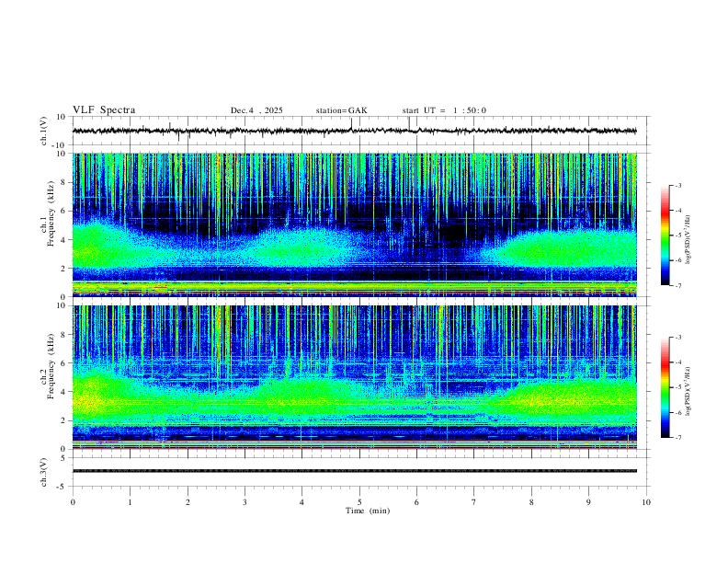This screenshot has width=728, height=563.
Task: Click the '8' kHz tick of ch.1 spectrogram
Action: click(x=63, y=182)
